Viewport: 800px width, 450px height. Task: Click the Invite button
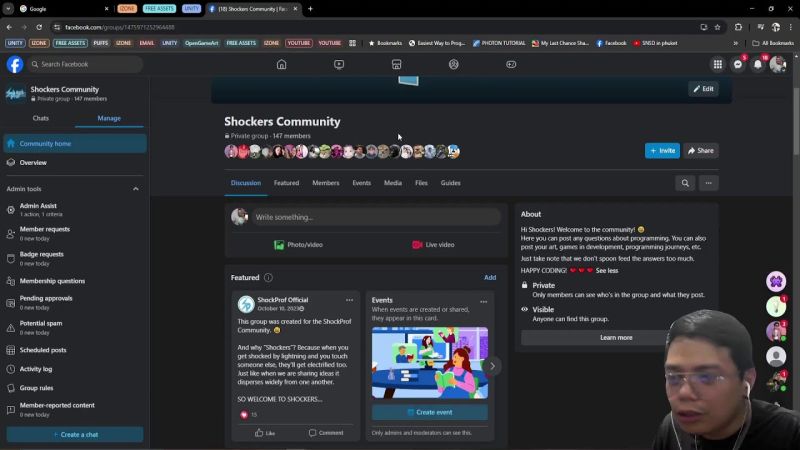(662, 151)
